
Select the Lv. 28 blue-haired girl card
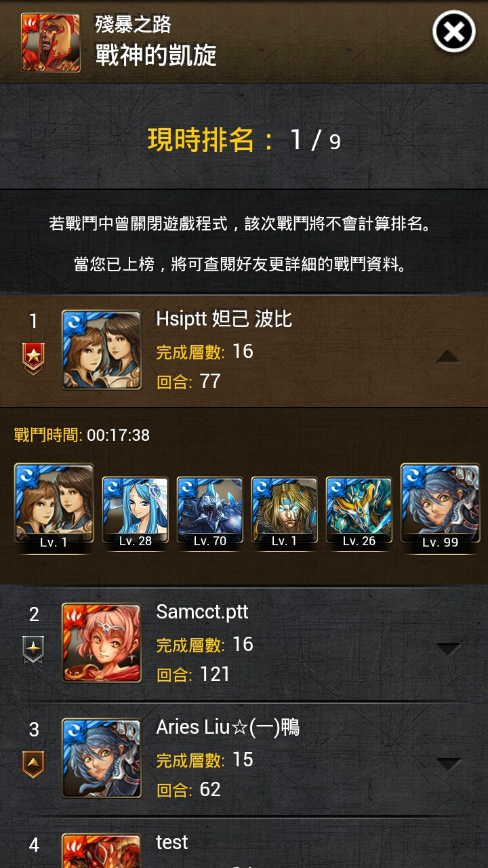tap(136, 511)
